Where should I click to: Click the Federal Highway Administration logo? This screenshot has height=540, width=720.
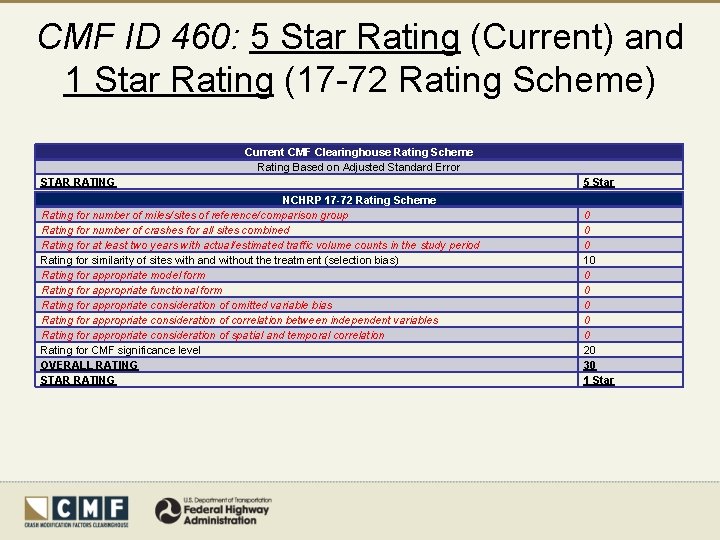pos(214,511)
